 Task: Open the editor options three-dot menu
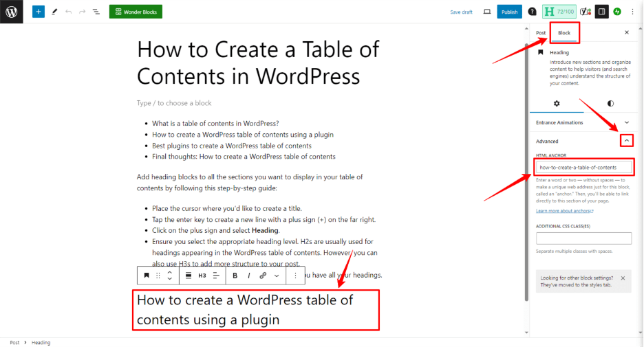click(632, 12)
